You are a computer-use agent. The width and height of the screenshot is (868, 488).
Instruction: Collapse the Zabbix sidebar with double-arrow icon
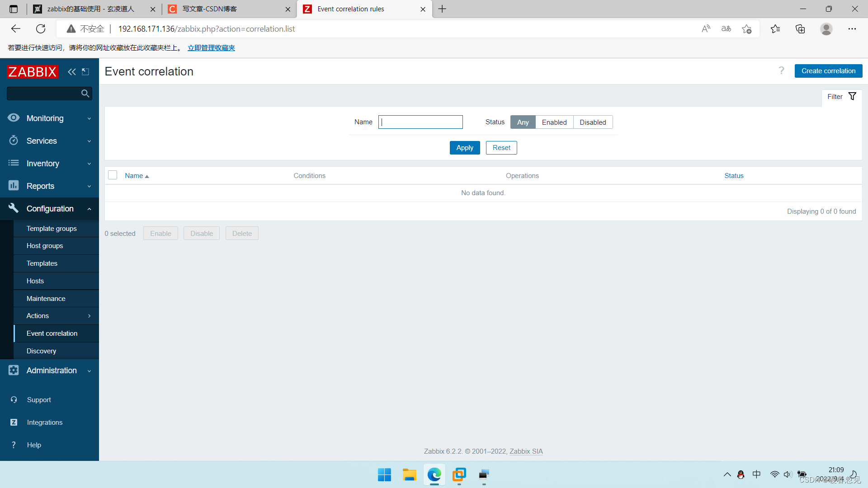71,72
